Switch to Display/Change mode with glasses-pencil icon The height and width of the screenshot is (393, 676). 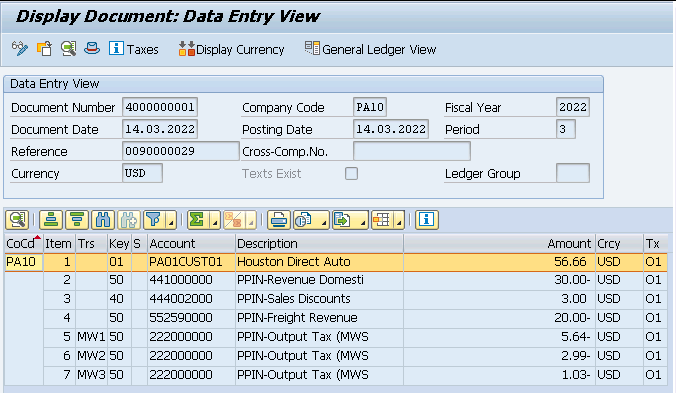(x=20, y=48)
